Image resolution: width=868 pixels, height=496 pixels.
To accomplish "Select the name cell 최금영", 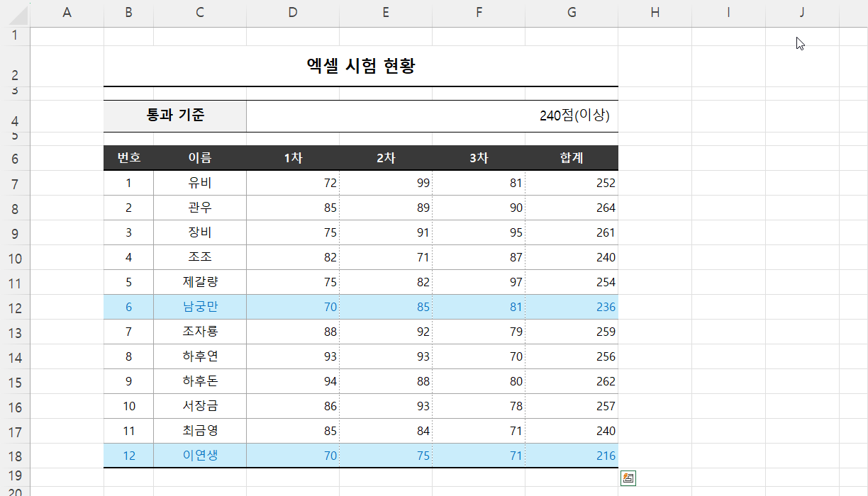I will point(200,431).
